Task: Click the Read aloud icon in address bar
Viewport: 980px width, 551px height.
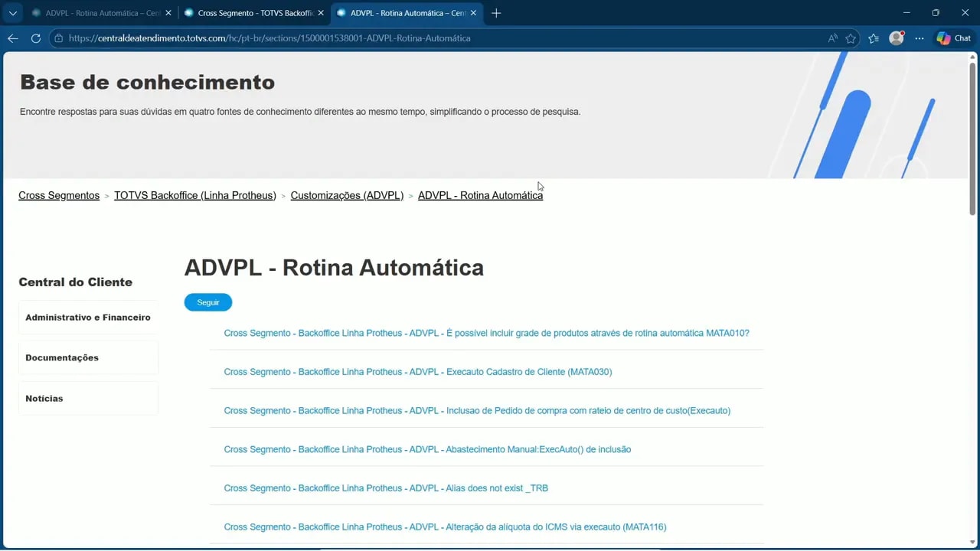Action: pyautogui.click(x=832, y=37)
